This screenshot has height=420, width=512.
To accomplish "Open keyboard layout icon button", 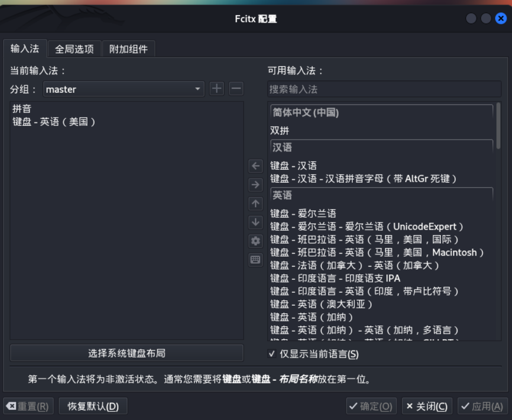I will click(x=256, y=260).
